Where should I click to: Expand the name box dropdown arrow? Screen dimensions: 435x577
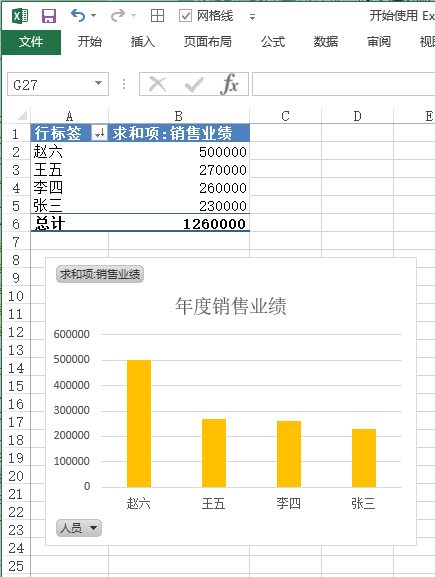point(99,84)
